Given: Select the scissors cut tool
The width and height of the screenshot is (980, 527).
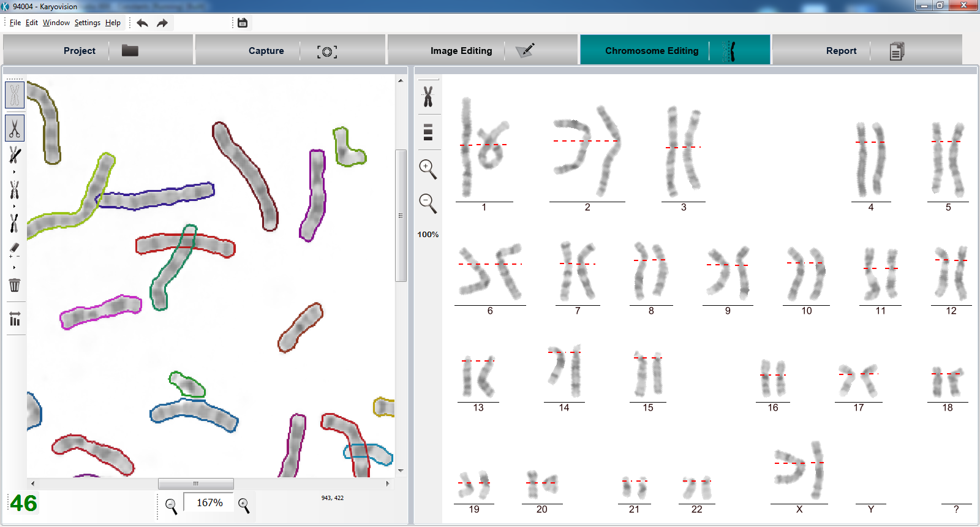Looking at the screenshot, I should pos(15,129).
